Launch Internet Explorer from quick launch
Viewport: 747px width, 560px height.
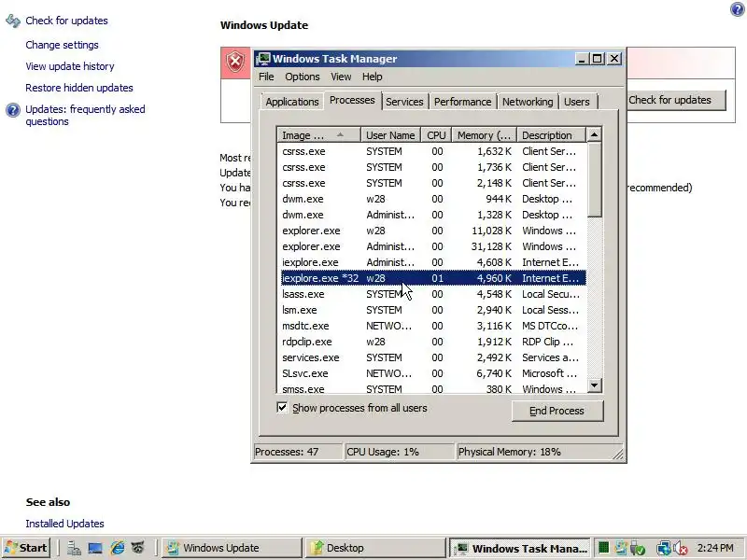[x=118, y=548]
